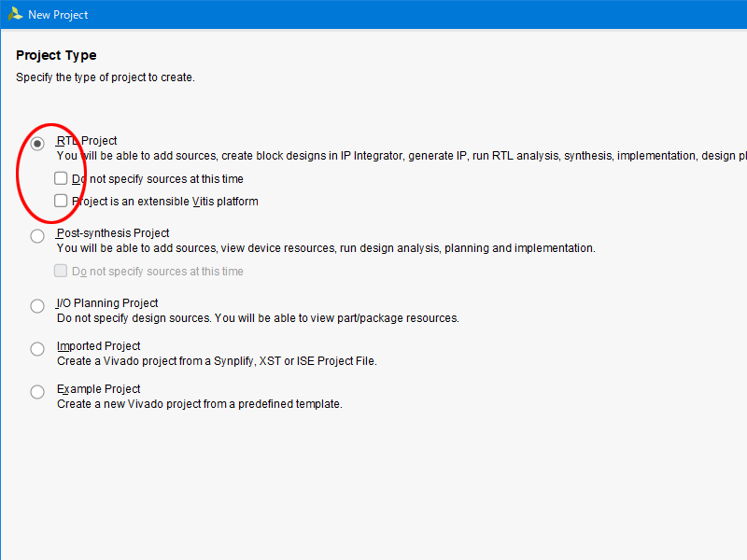Click the 'Imported Project' label text
The width and height of the screenshot is (747, 560).
click(x=99, y=346)
